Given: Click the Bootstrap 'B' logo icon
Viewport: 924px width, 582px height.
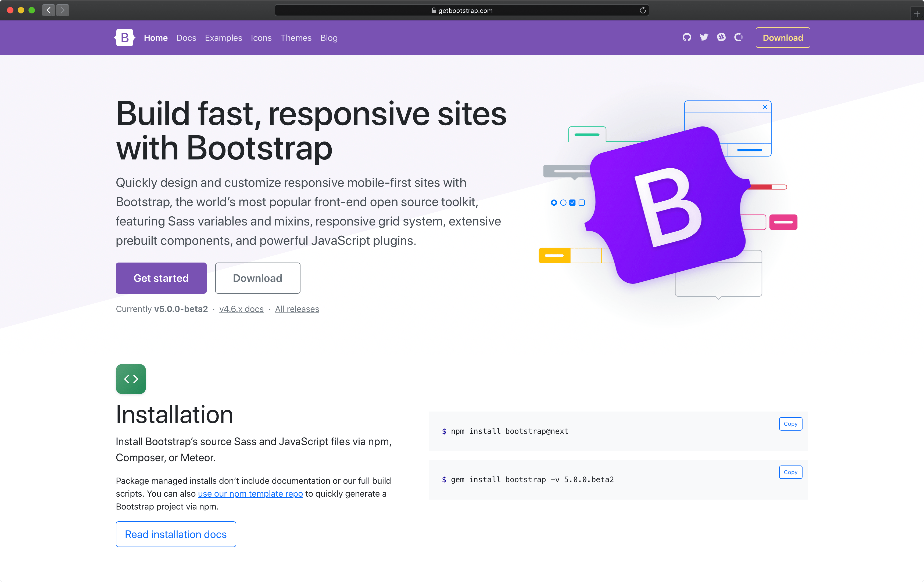Looking at the screenshot, I should tap(124, 38).
